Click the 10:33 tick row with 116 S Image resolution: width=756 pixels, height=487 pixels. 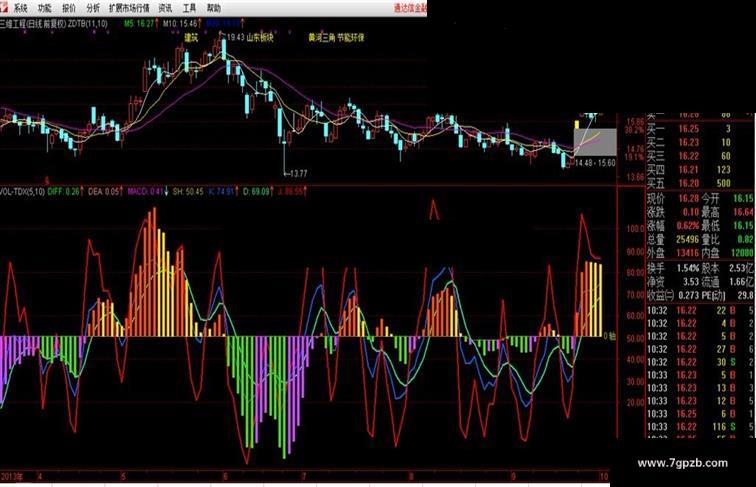tap(700, 427)
